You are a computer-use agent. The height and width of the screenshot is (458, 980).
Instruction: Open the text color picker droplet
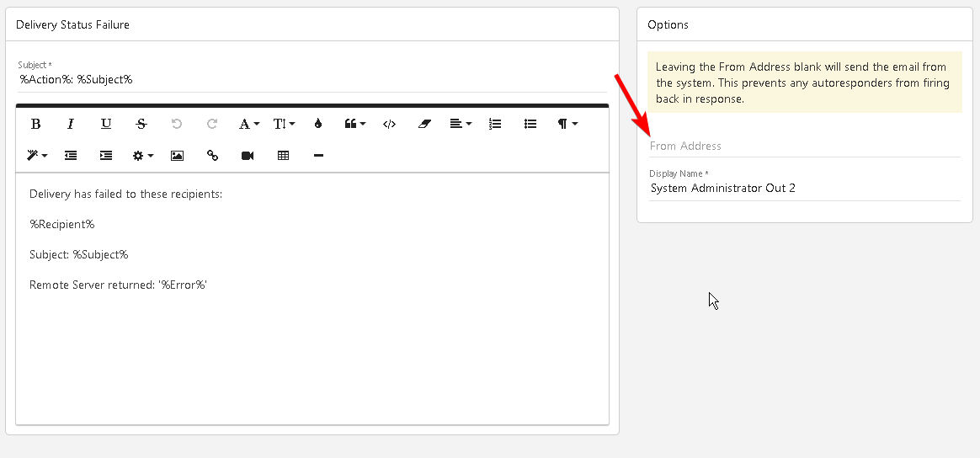pos(318,124)
